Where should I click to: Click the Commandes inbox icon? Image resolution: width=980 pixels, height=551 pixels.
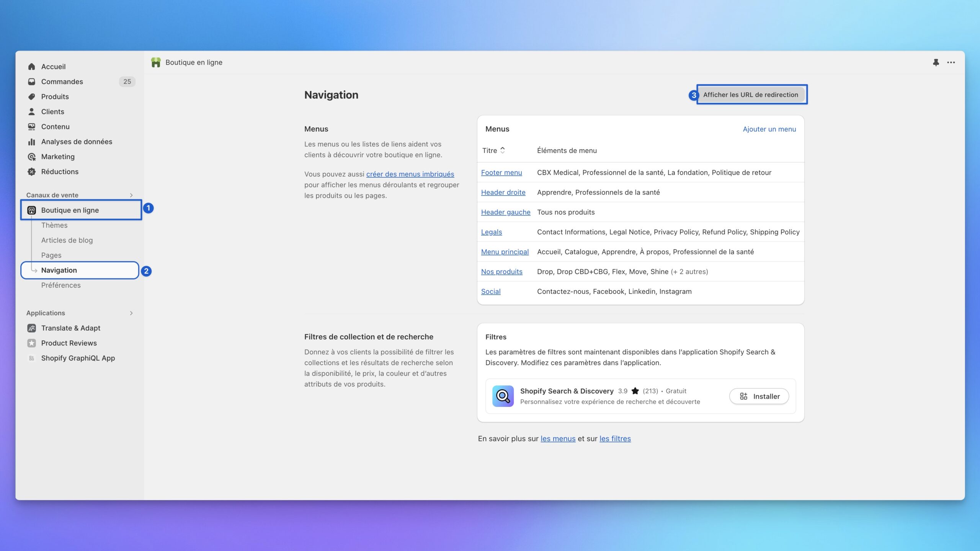[31, 82]
